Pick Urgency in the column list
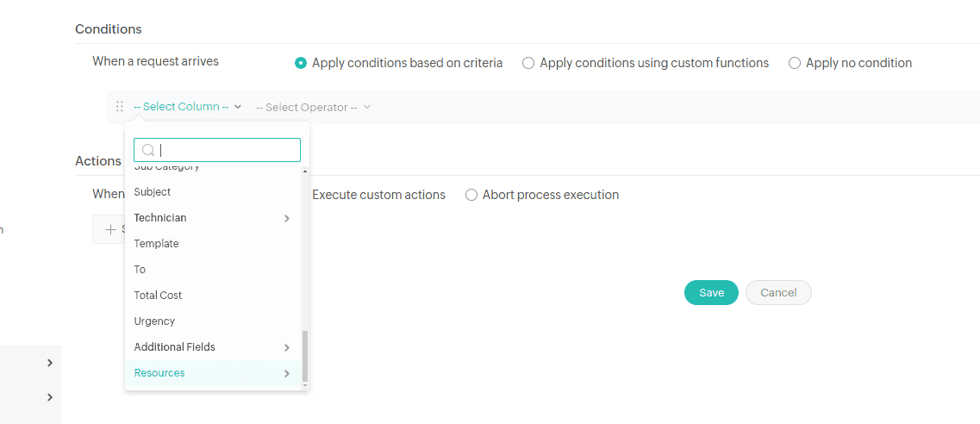 154,321
